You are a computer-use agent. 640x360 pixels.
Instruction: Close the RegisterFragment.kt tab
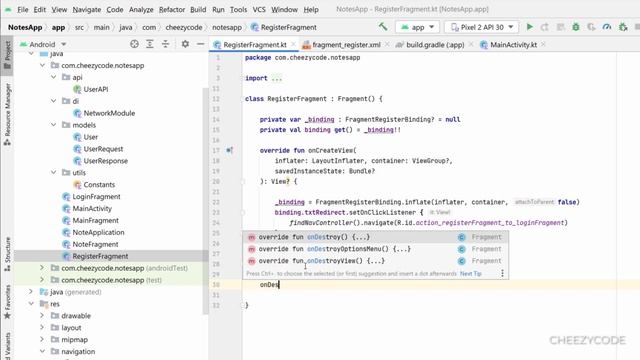[293, 44]
